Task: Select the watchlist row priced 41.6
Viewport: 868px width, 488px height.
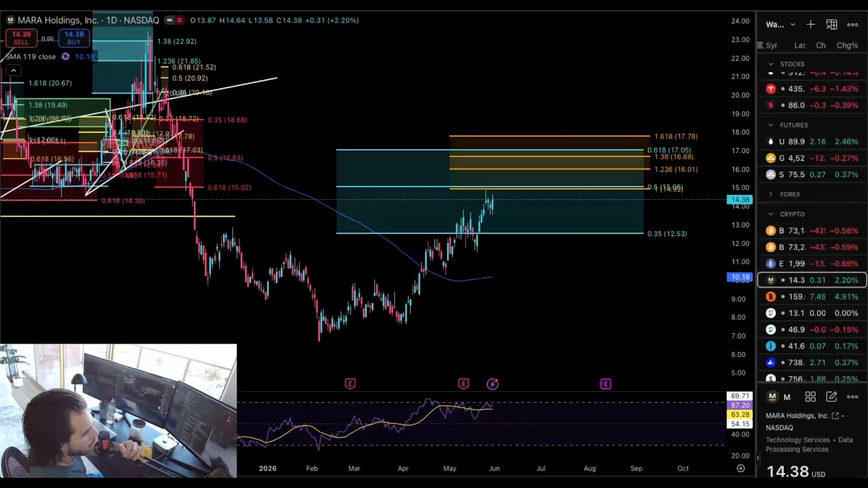Action: coord(812,346)
